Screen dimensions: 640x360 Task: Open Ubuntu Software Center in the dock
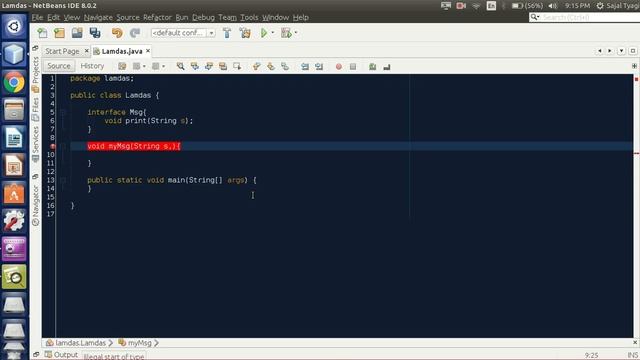pos(14,193)
